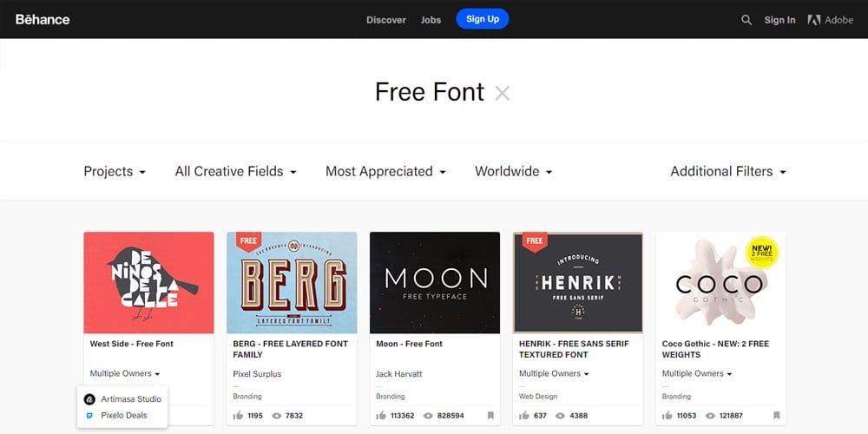868x434 pixels.
Task: Click Web Design tag on HENRIK card
Action: coord(538,397)
